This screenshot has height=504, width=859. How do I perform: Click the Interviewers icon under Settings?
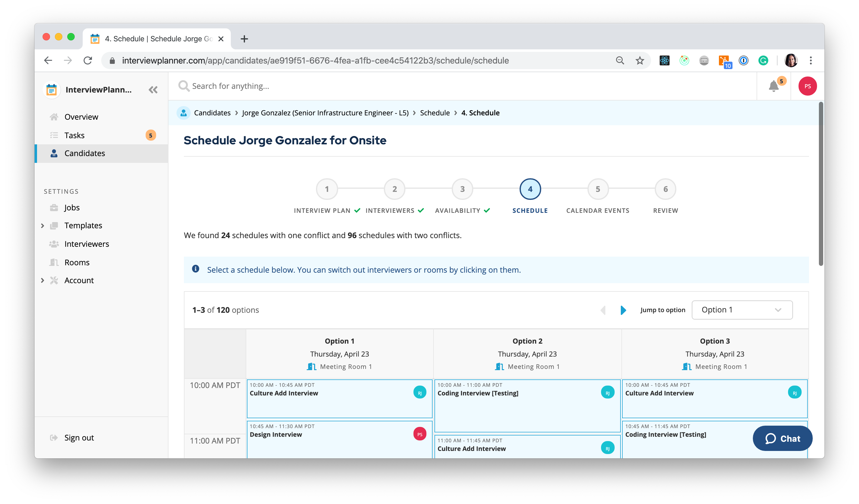coord(54,244)
